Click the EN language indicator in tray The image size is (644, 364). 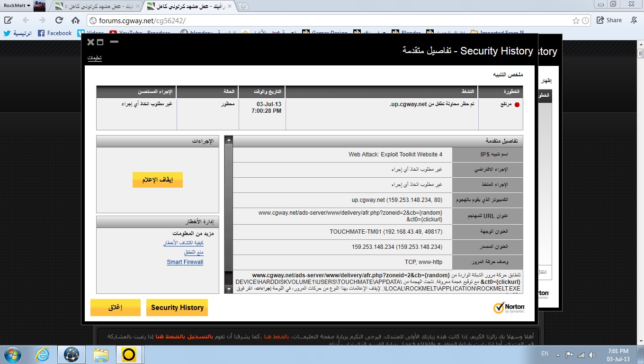click(545, 354)
